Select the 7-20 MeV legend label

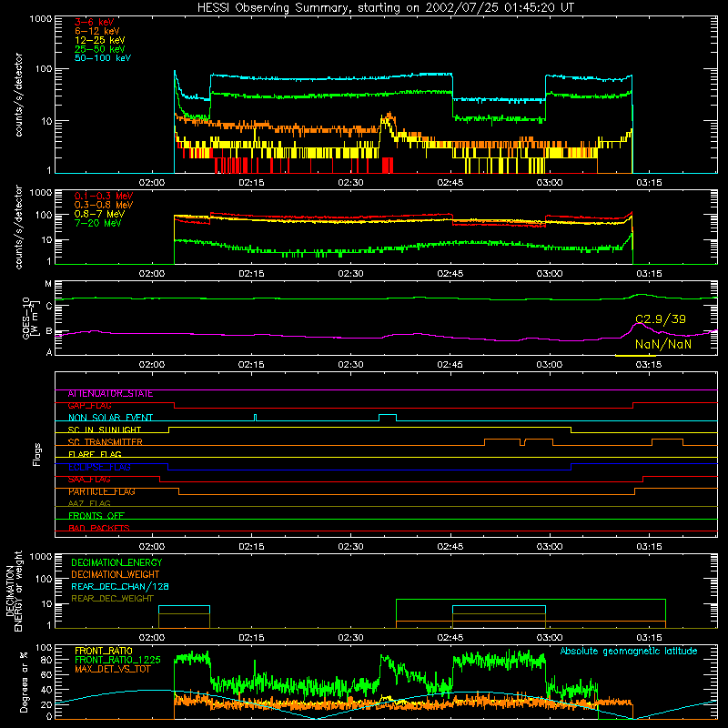tap(98, 223)
